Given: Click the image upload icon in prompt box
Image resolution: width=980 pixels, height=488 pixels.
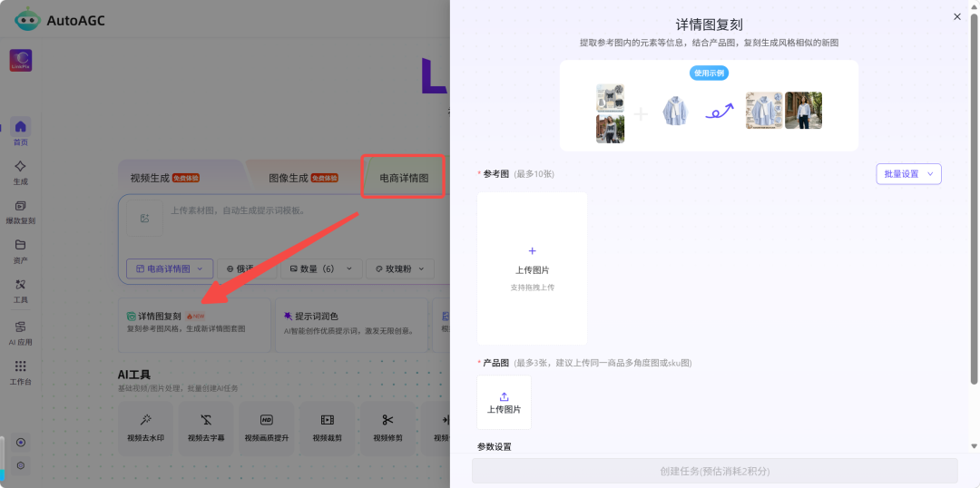Looking at the screenshot, I should click(x=144, y=218).
